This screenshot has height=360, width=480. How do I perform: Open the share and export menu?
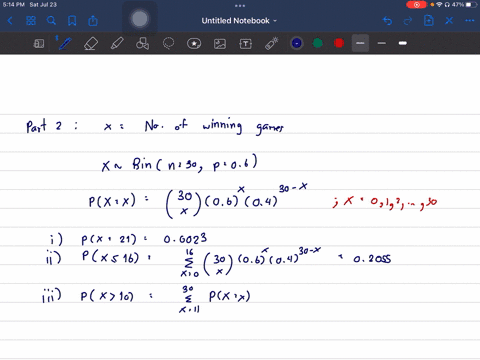click(93, 21)
